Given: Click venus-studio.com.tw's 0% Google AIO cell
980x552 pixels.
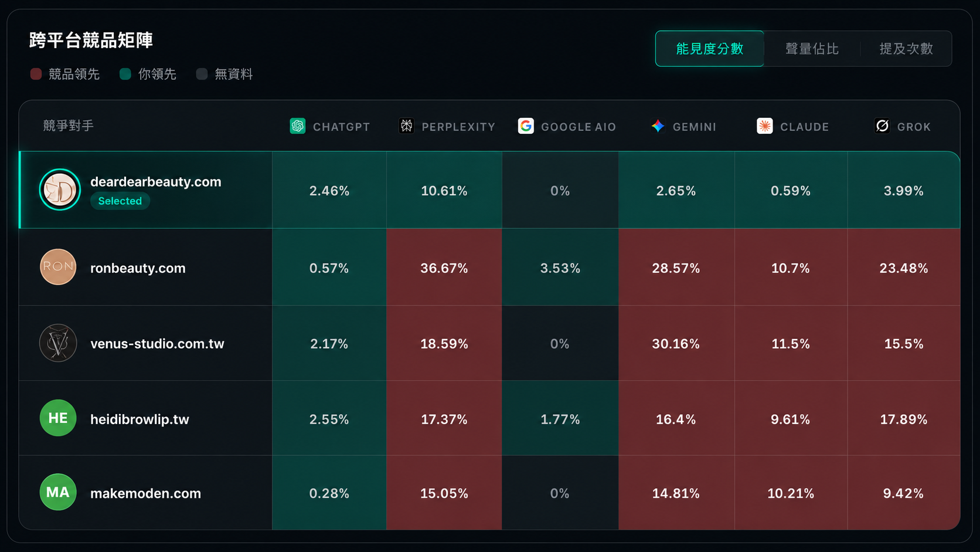Looking at the screenshot, I should point(560,343).
